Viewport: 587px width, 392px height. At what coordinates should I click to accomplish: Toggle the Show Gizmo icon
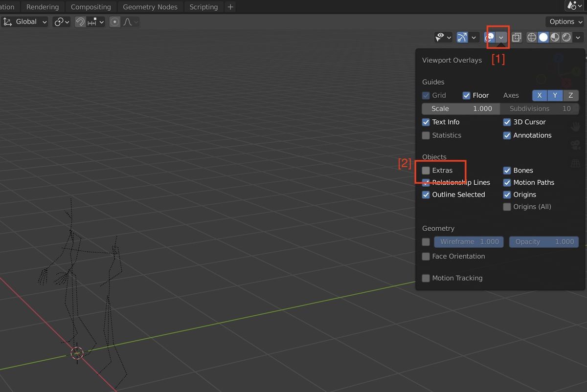coord(461,37)
